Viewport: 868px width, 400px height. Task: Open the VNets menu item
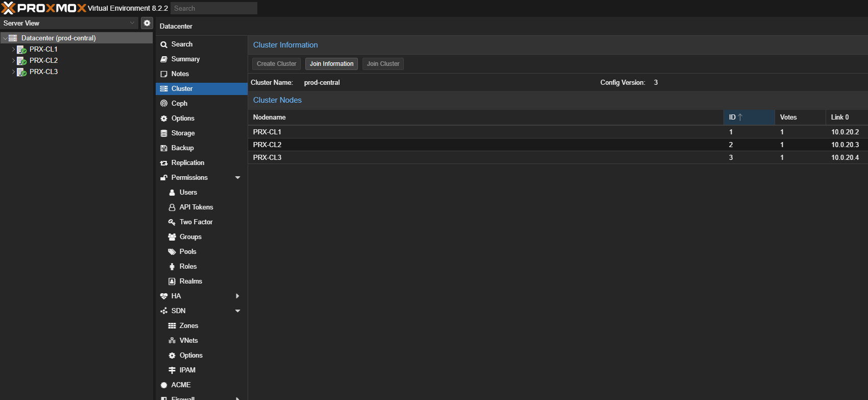tap(202, 341)
